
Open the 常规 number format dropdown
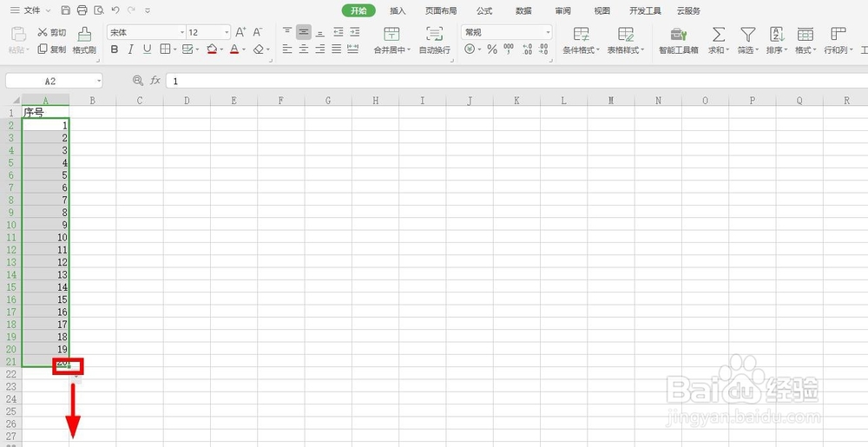pyautogui.click(x=548, y=33)
